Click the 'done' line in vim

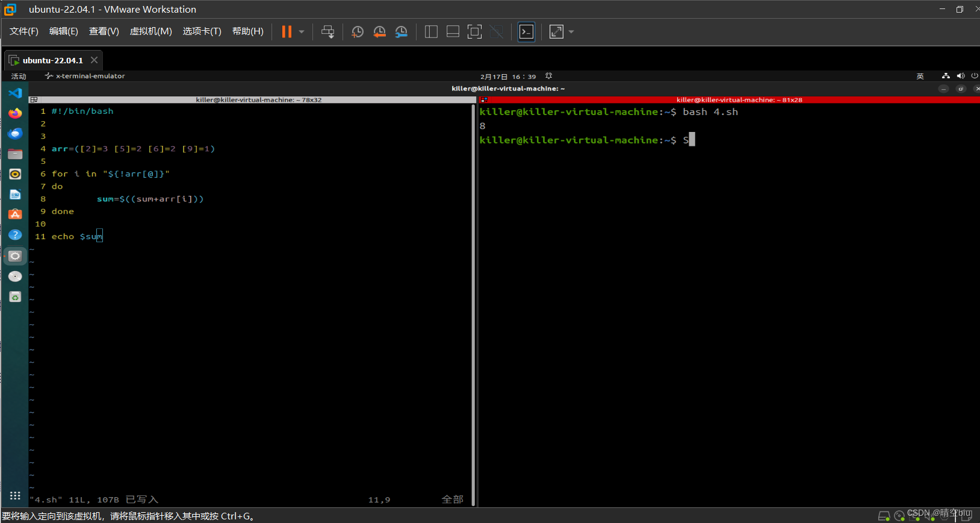(63, 211)
